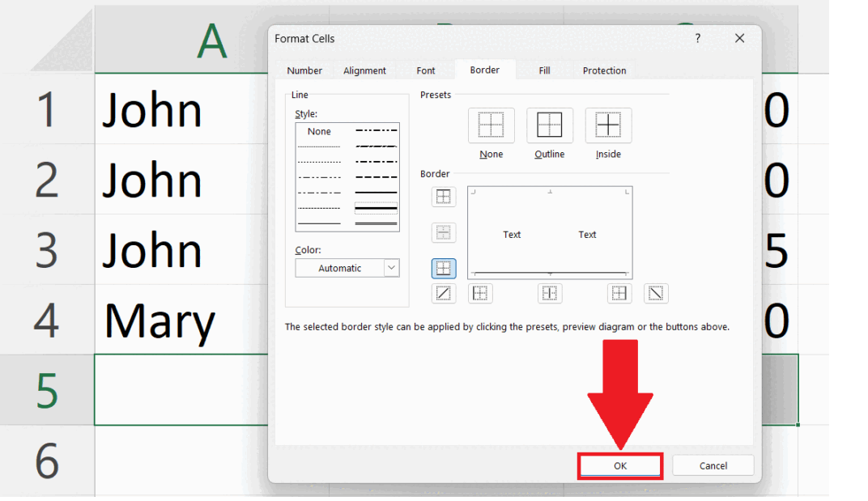
Task: Toggle the diagonal up border button
Action: 444,294
